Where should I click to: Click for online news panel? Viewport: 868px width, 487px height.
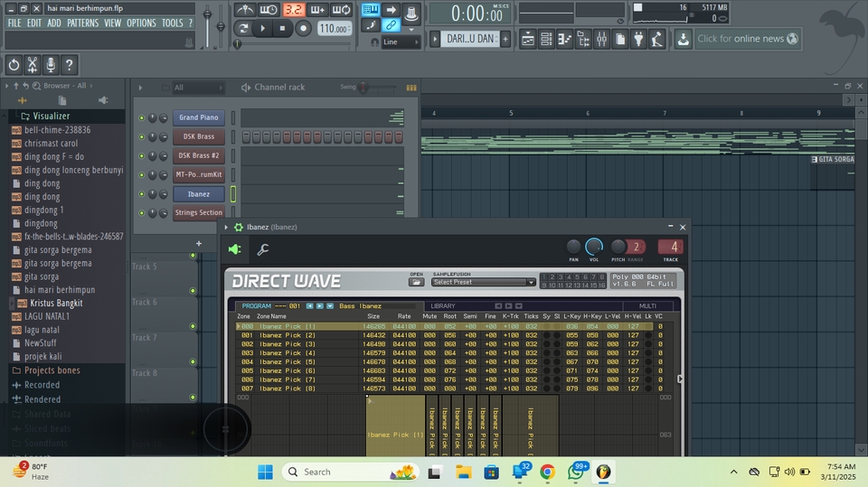(748, 39)
